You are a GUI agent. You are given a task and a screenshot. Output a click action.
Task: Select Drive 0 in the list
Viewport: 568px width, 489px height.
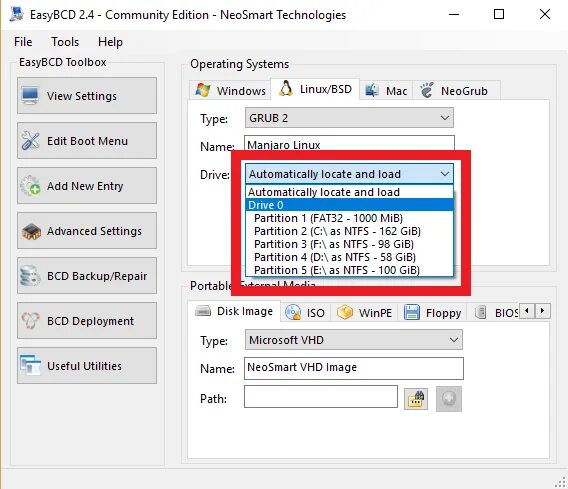tap(349, 205)
